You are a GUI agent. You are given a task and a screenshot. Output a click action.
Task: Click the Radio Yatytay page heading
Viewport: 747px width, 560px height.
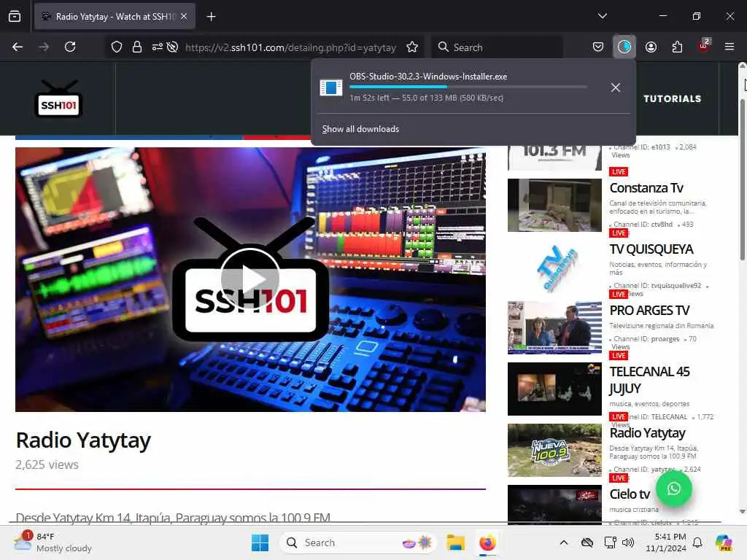(x=83, y=440)
